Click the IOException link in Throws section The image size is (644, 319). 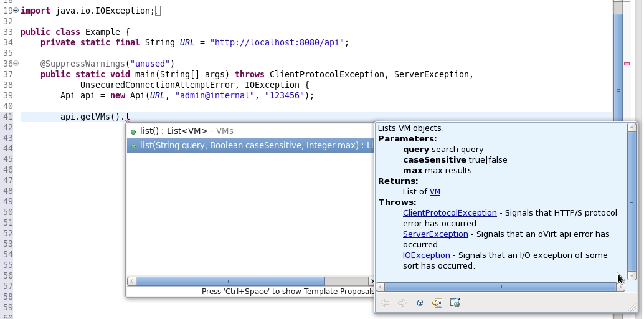[x=426, y=255]
